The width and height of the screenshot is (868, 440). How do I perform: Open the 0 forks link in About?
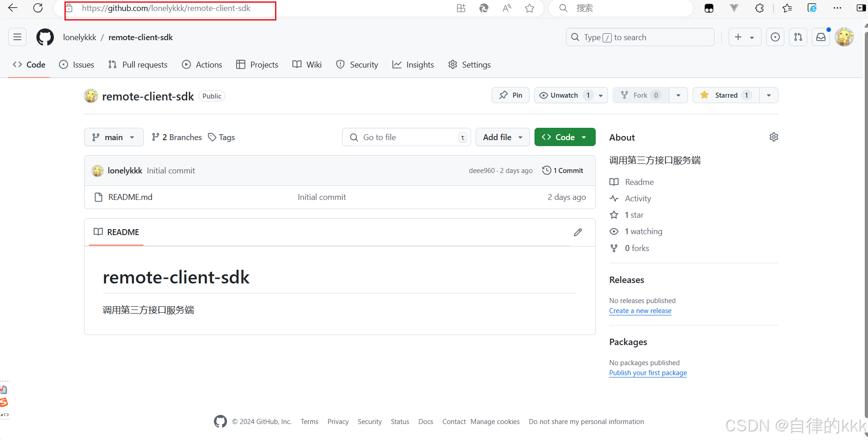[x=630, y=248]
